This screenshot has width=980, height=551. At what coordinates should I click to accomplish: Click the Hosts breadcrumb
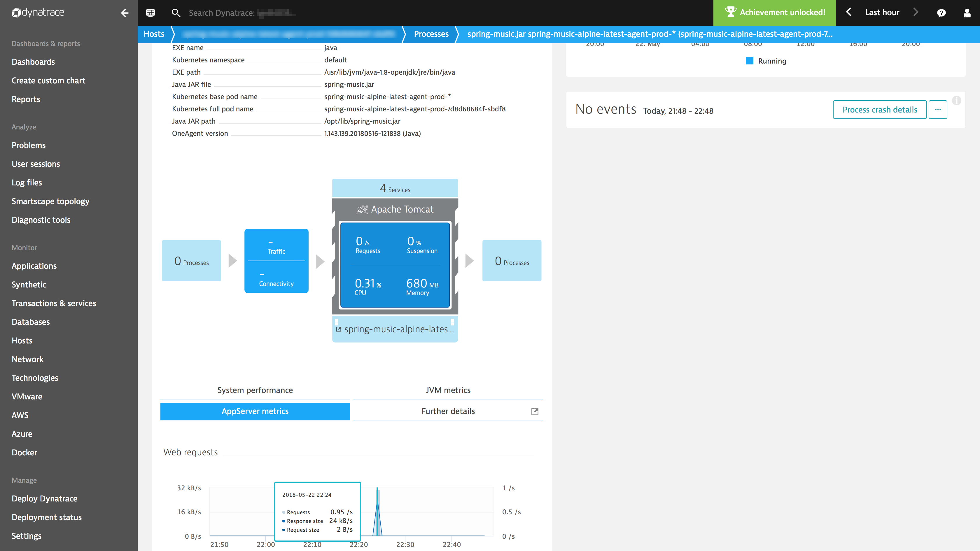pos(154,34)
